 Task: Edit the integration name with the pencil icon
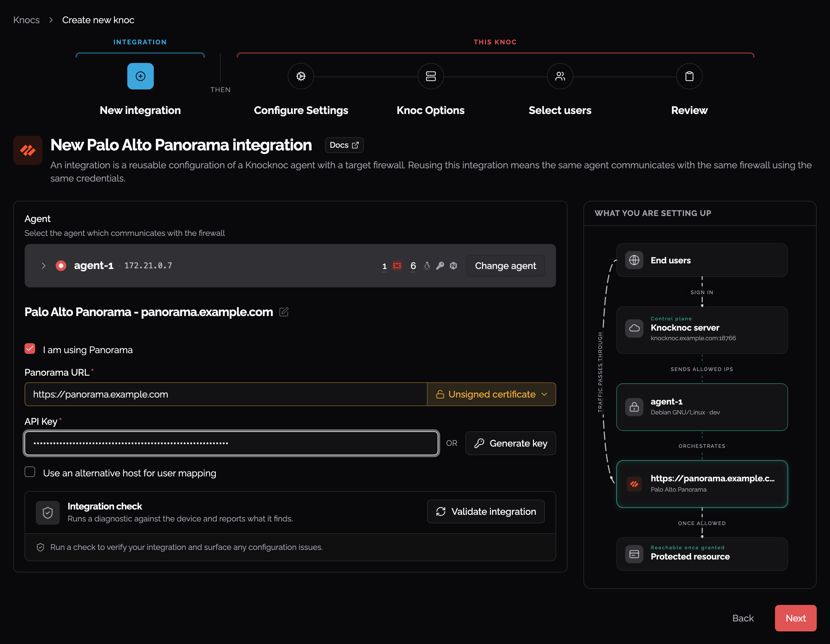(x=284, y=312)
